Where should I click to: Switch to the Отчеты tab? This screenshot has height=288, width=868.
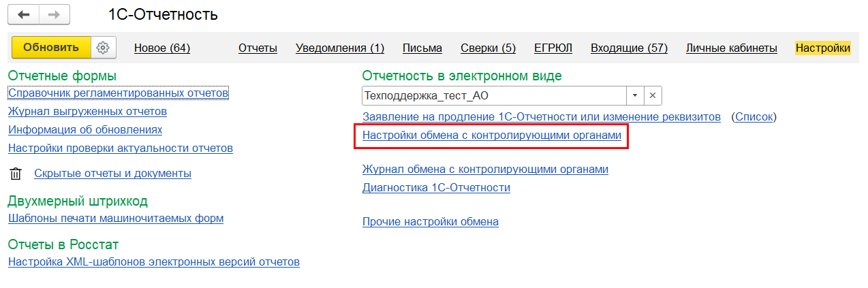[x=258, y=48]
